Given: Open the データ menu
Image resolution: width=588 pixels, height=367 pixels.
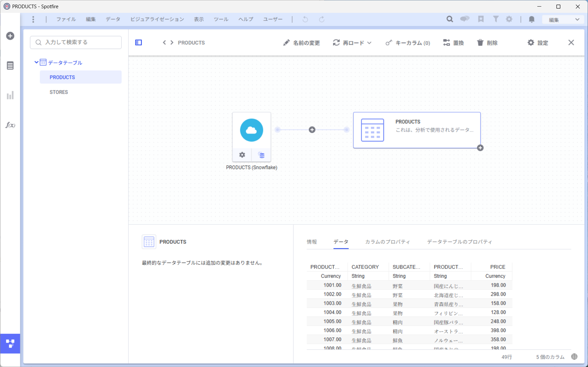Looking at the screenshot, I should coord(113,19).
